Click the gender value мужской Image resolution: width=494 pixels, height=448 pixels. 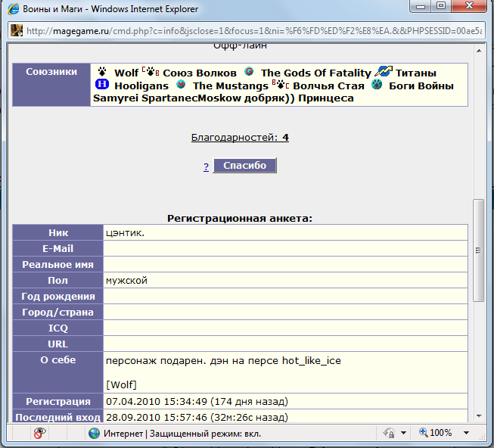click(126, 281)
